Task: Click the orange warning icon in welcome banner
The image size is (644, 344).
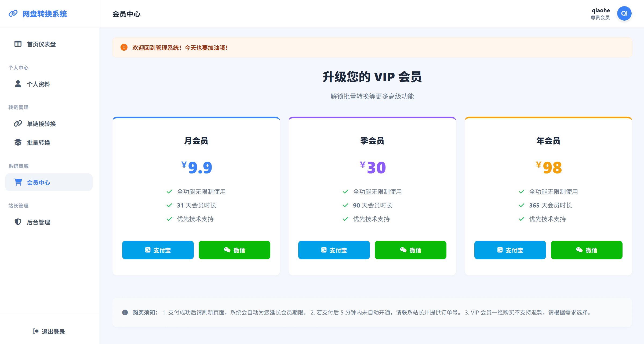Action: 124,47
